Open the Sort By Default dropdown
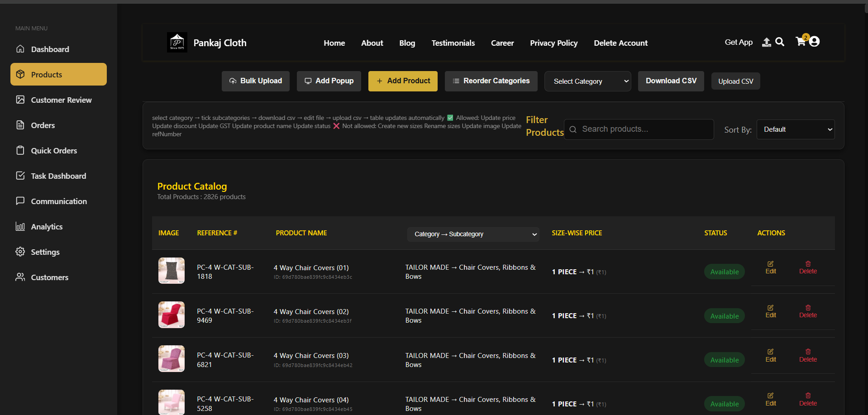Screen dimensions: 868x415 tap(796, 129)
